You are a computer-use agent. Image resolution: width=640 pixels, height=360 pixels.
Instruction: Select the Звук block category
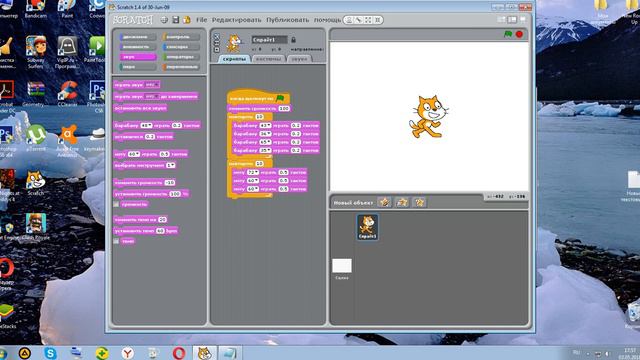(x=137, y=57)
